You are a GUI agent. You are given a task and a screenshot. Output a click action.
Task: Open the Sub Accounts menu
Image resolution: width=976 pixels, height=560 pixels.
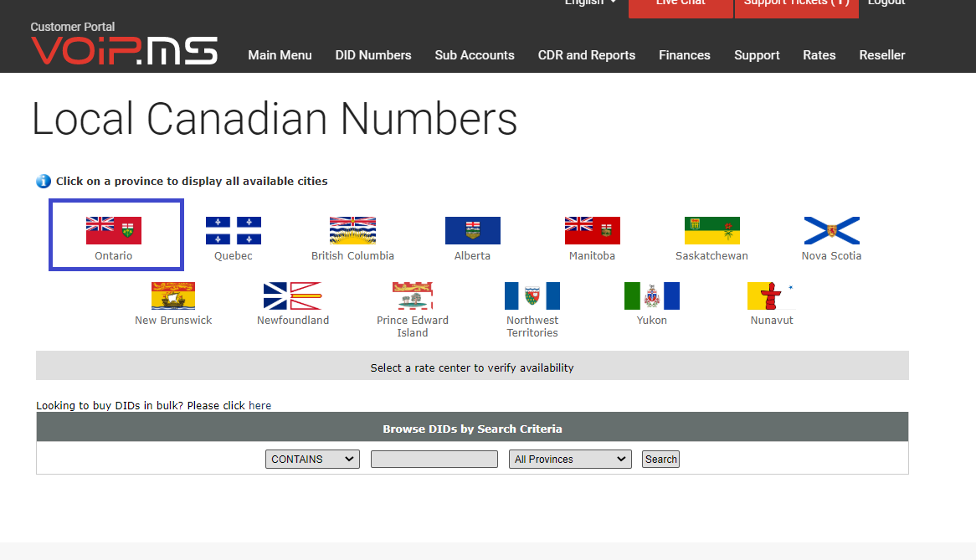(475, 54)
